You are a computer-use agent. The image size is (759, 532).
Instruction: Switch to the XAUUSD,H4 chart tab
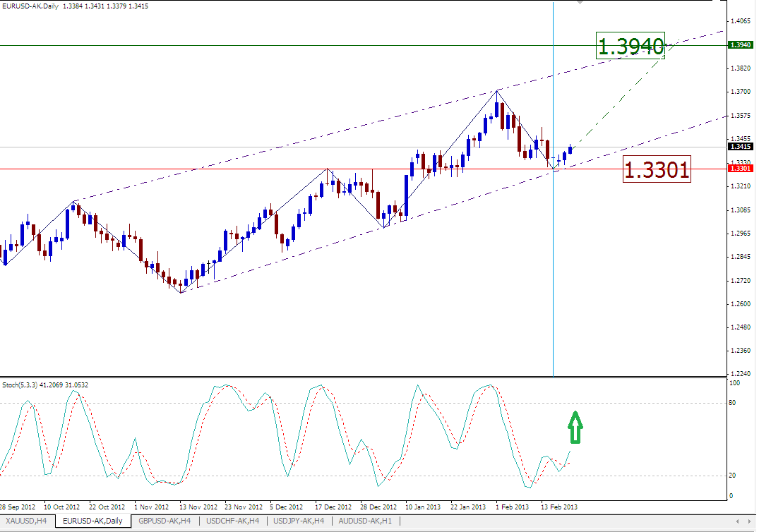28,521
